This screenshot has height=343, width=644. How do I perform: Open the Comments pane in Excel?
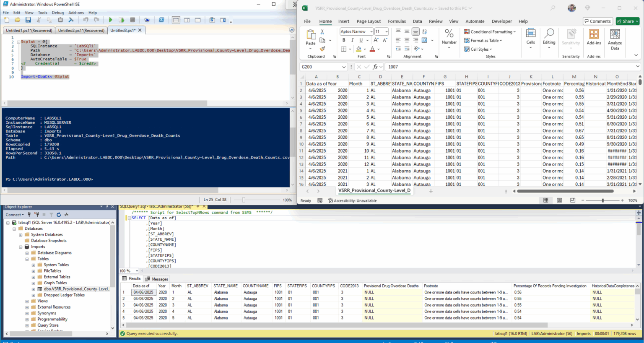(x=597, y=21)
